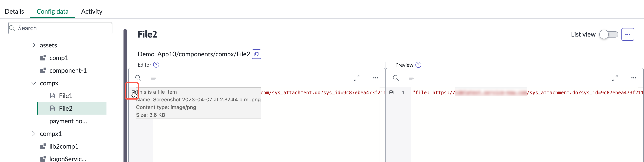Click the component-1 component icon

[43, 70]
